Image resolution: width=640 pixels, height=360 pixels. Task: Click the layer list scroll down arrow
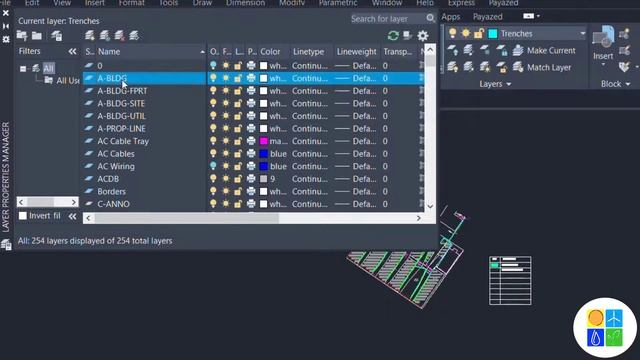point(430,206)
